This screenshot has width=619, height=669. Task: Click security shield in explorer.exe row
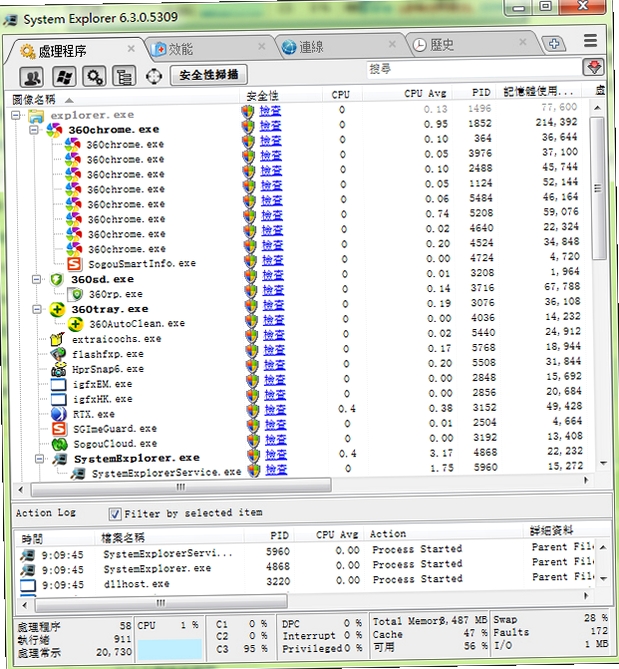tap(248, 111)
